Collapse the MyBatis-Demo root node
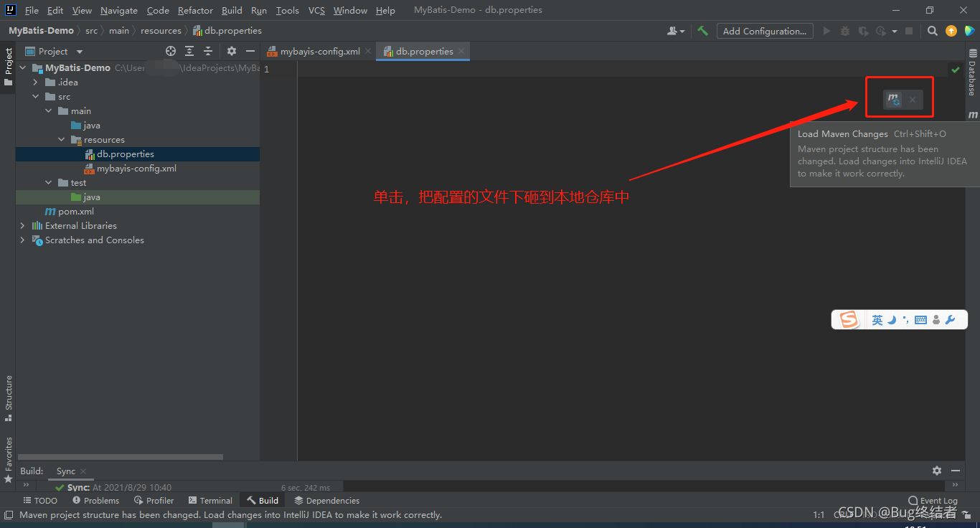 [x=22, y=68]
